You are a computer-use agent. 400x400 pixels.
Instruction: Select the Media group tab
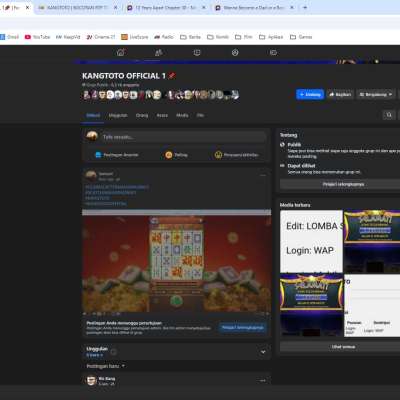coord(182,115)
